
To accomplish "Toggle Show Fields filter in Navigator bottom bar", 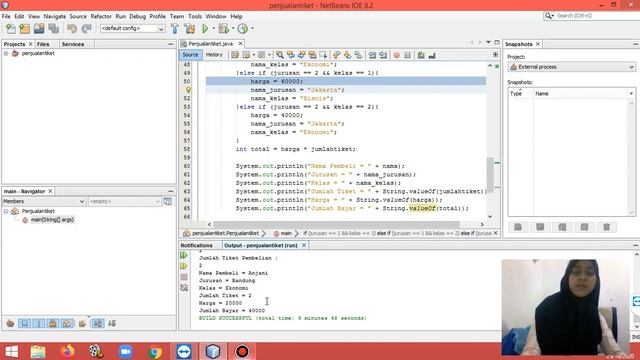I will coord(24,324).
